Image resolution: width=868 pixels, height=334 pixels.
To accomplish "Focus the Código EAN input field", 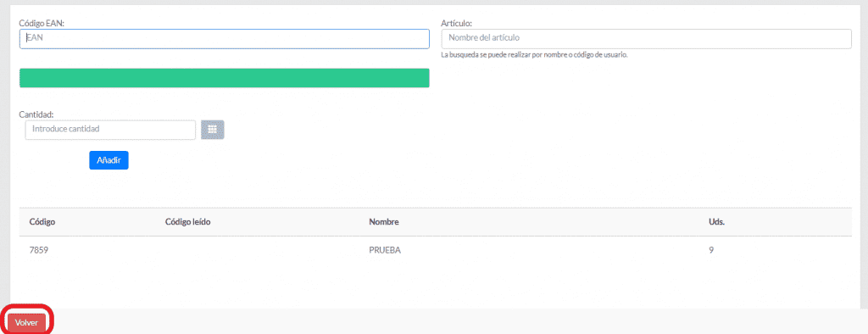I will pyautogui.click(x=224, y=39).
